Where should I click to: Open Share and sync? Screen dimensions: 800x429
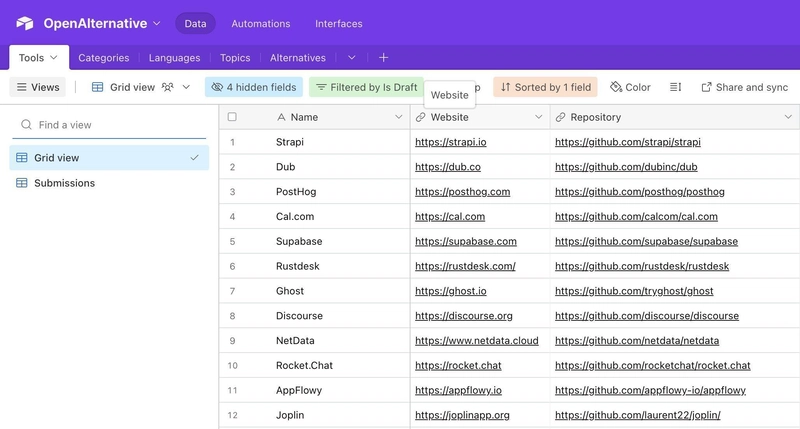point(744,87)
